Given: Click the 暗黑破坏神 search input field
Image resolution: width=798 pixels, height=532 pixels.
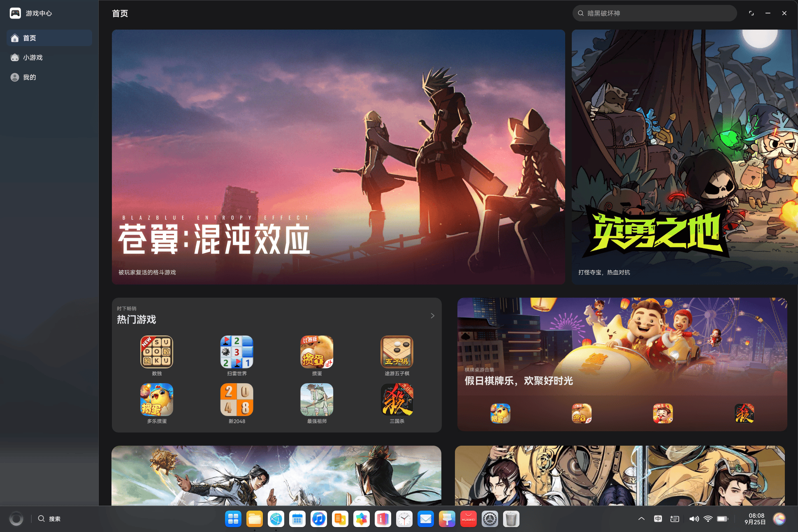Looking at the screenshot, I should tap(654, 13).
